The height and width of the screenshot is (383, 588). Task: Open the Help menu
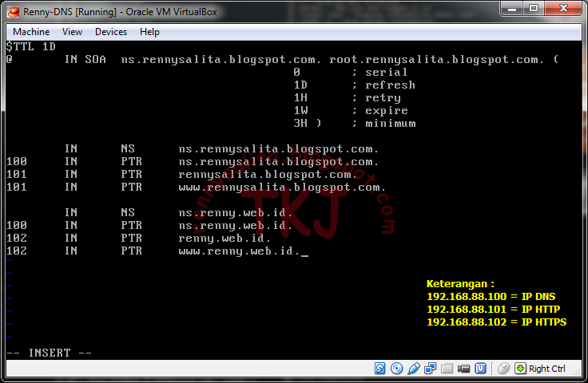(x=149, y=32)
